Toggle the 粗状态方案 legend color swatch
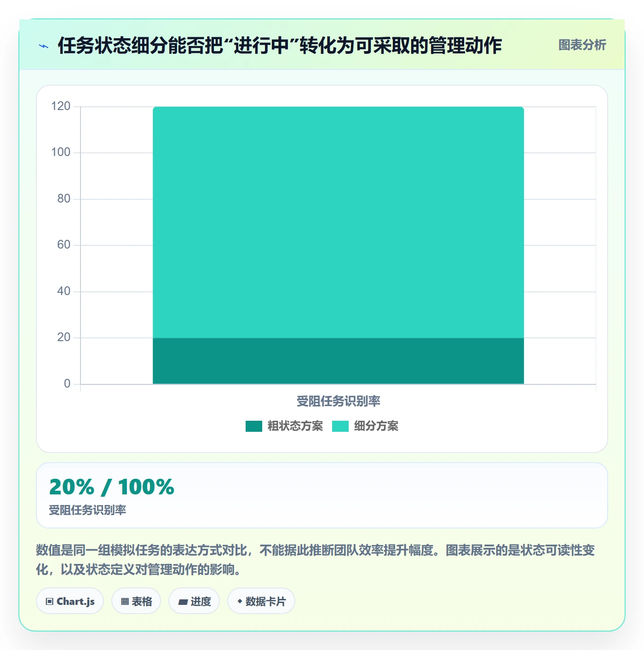This screenshot has height=650, width=644. 253,426
